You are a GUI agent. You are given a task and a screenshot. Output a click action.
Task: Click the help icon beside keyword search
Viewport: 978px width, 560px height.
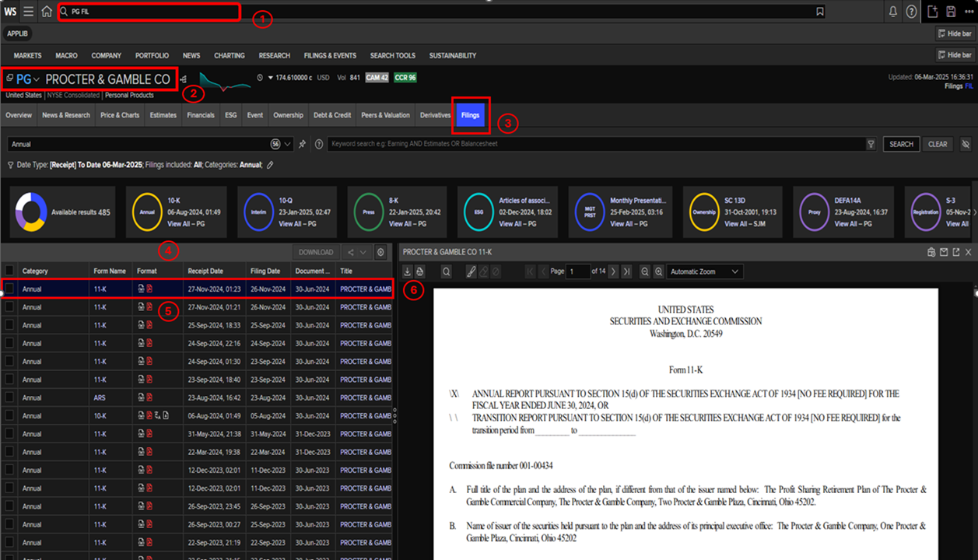(319, 144)
